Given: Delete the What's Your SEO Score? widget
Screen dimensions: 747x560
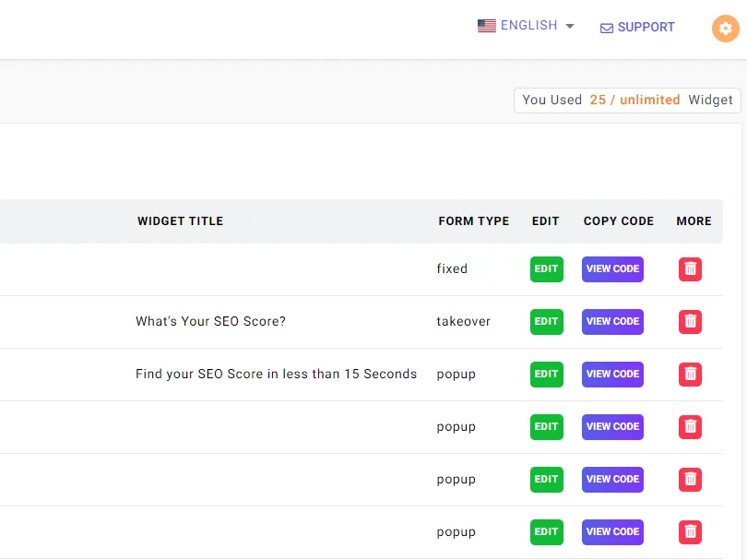Looking at the screenshot, I should point(690,321).
